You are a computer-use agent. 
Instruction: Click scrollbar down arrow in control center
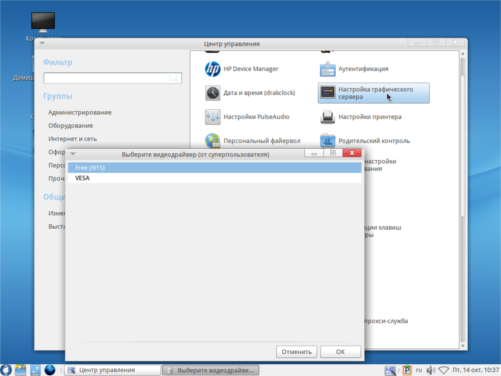click(463, 346)
